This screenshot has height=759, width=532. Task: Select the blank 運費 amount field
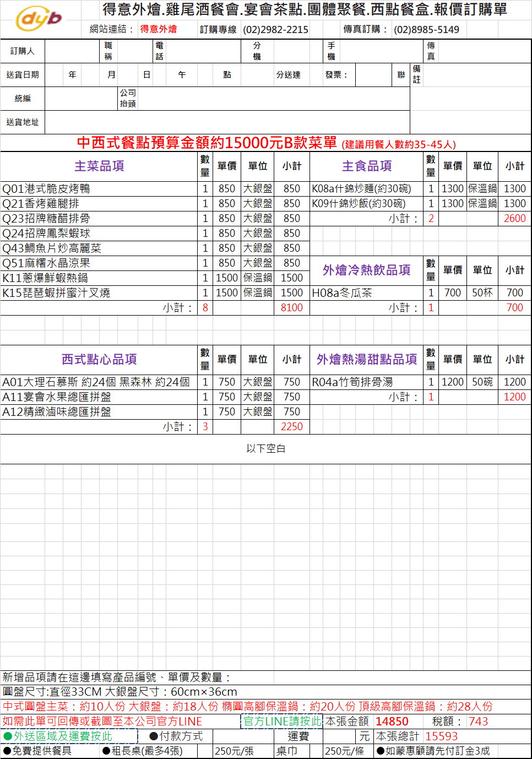coord(340,736)
